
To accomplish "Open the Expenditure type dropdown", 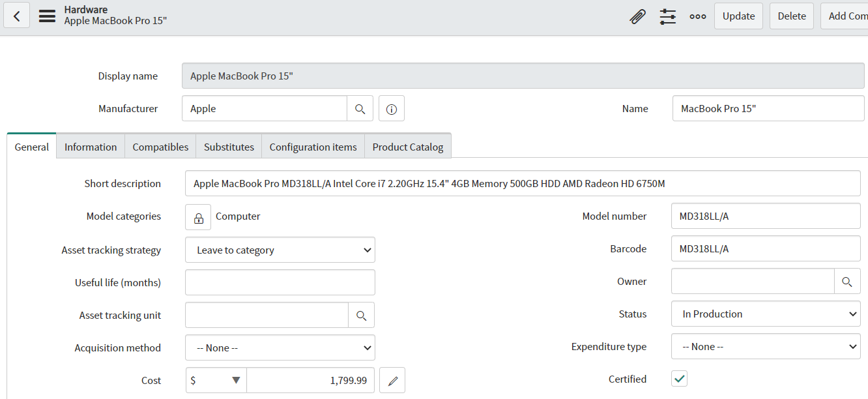I will [766, 346].
